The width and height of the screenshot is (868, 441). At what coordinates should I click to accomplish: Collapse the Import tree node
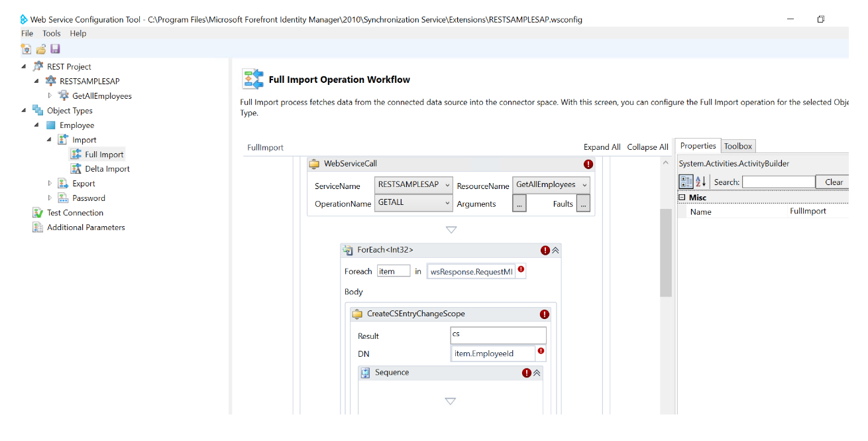point(50,139)
